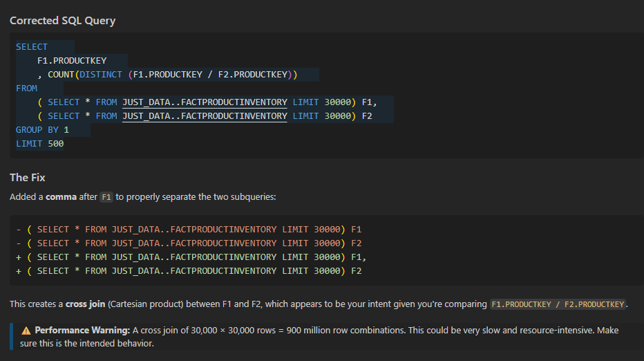This screenshot has height=361, width=644.
Task: Click the bold cross join text
Action: tap(86, 304)
